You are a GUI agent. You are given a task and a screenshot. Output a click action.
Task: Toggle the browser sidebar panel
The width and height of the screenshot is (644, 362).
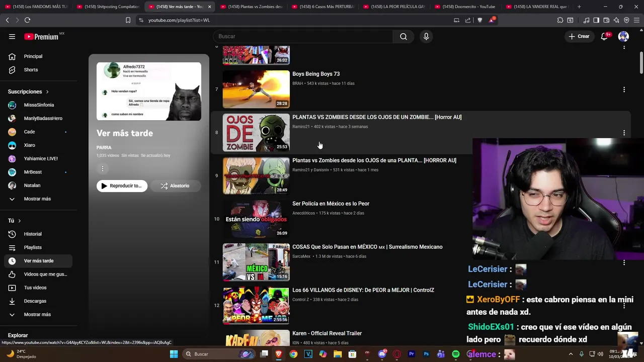point(596,20)
